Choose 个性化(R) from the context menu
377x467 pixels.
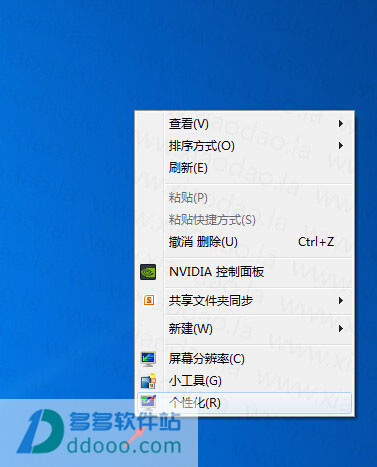point(244,403)
